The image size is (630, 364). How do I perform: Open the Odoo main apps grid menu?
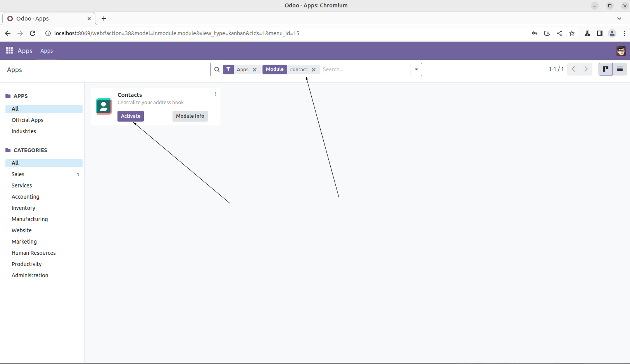coord(9,51)
